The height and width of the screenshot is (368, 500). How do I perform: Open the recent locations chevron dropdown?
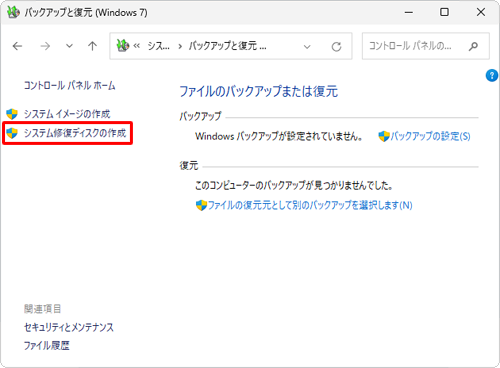69,46
